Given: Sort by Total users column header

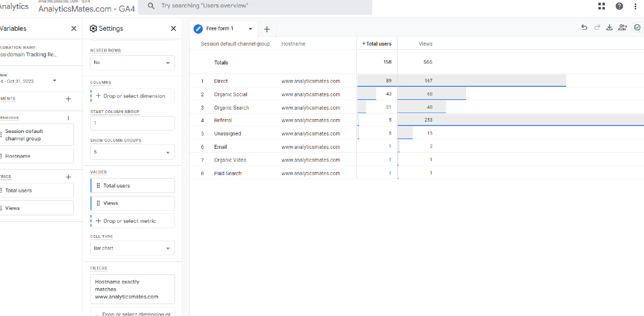Looking at the screenshot, I should [377, 44].
